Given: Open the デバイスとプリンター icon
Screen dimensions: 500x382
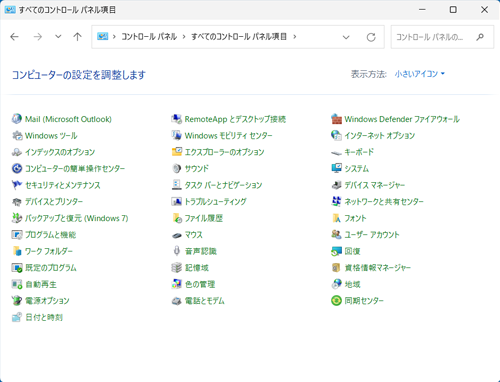Looking at the screenshot, I should (x=17, y=202).
